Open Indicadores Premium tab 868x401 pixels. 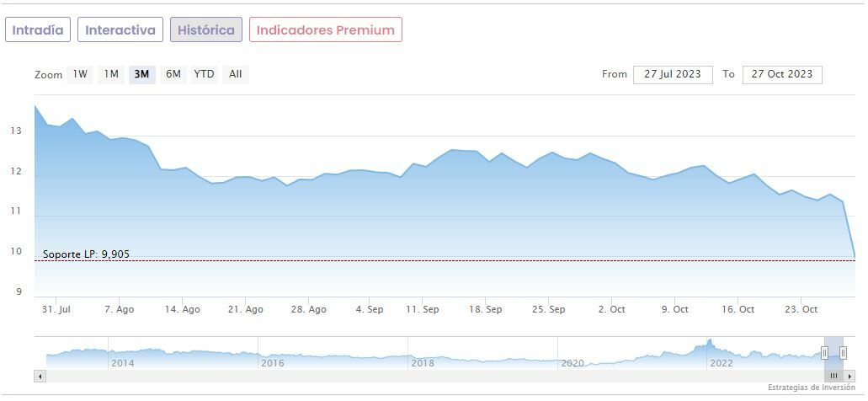(x=325, y=30)
